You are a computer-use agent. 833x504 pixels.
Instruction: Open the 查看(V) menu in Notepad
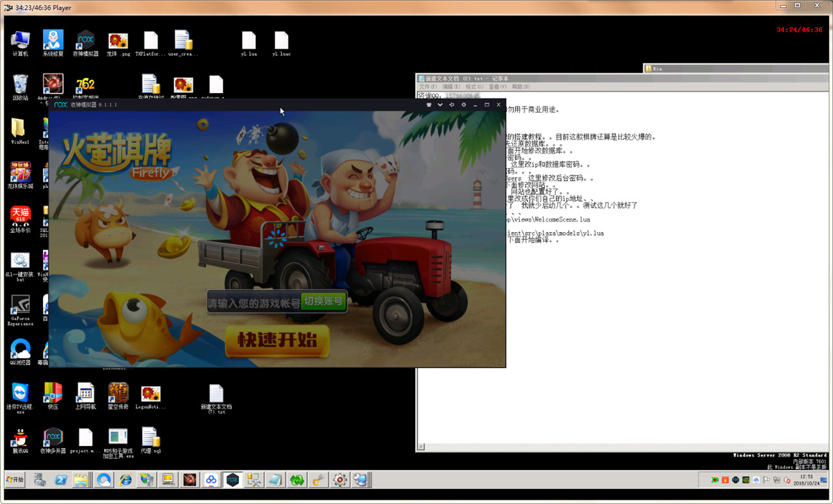click(497, 86)
